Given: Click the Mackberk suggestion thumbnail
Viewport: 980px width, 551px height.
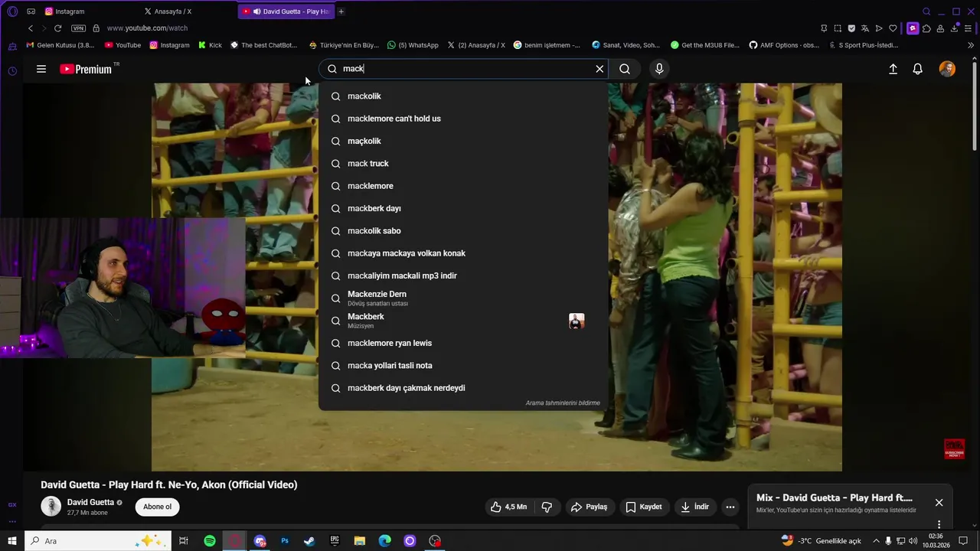Looking at the screenshot, I should pyautogui.click(x=577, y=321).
